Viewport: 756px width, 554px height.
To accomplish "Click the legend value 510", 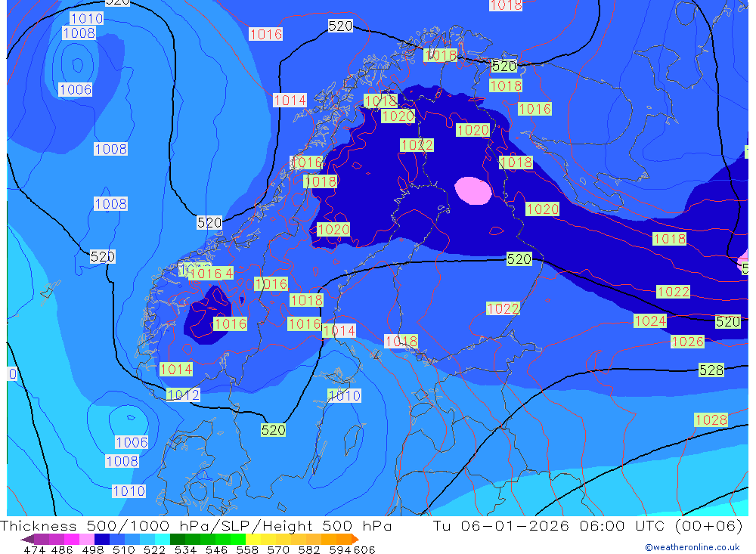I will (x=123, y=549).
